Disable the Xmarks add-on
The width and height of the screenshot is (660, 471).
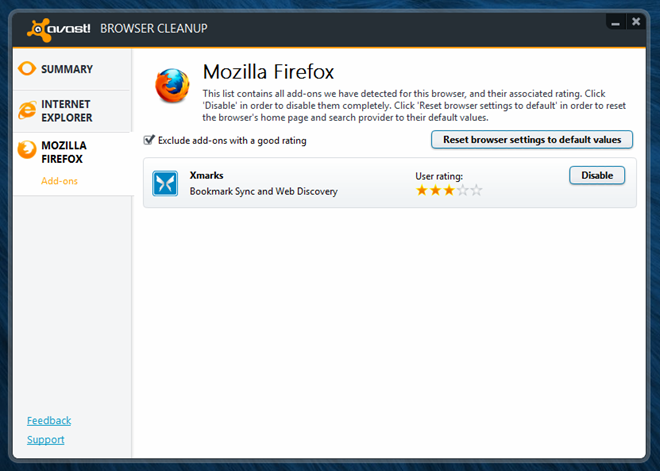click(597, 175)
